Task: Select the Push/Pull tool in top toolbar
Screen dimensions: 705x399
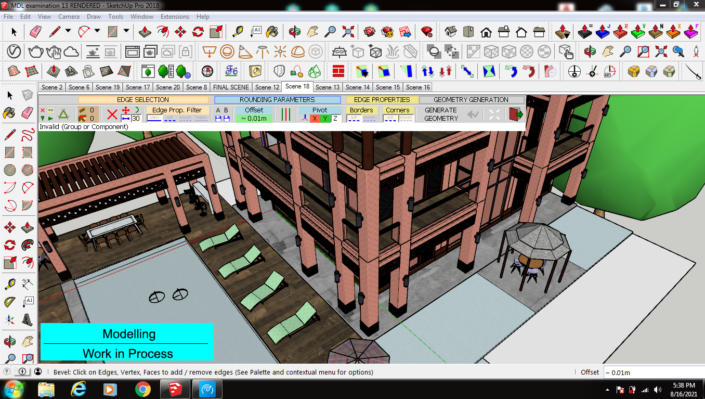Action: pyautogui.click(x=145, y=32)
